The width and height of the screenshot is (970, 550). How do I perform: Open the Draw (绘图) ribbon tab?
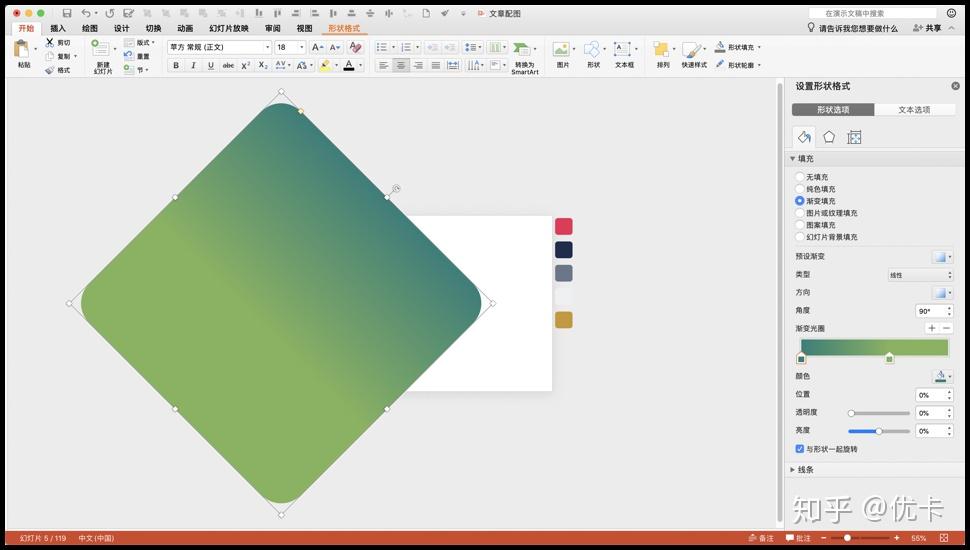point(90,28)
